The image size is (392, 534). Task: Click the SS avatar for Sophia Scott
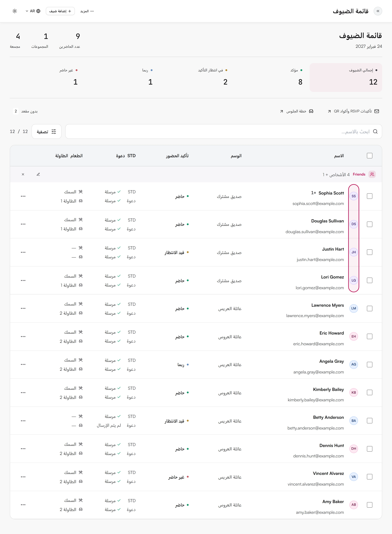354,196
